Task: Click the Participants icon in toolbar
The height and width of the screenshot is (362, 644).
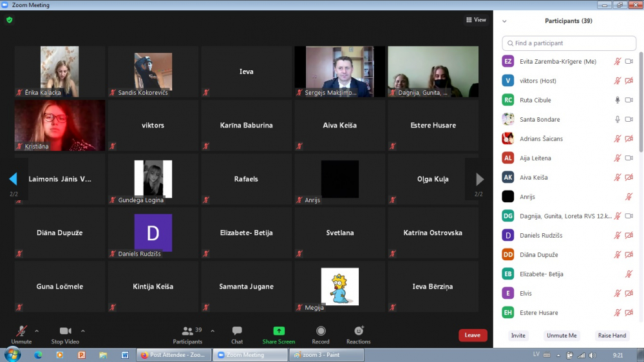Action: (187, 331)
